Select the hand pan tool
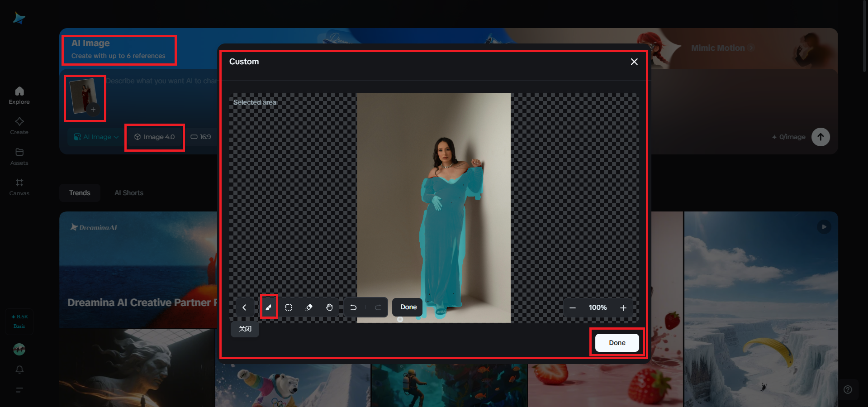Viewport: 868px width, 408px height. coord(329,307)
